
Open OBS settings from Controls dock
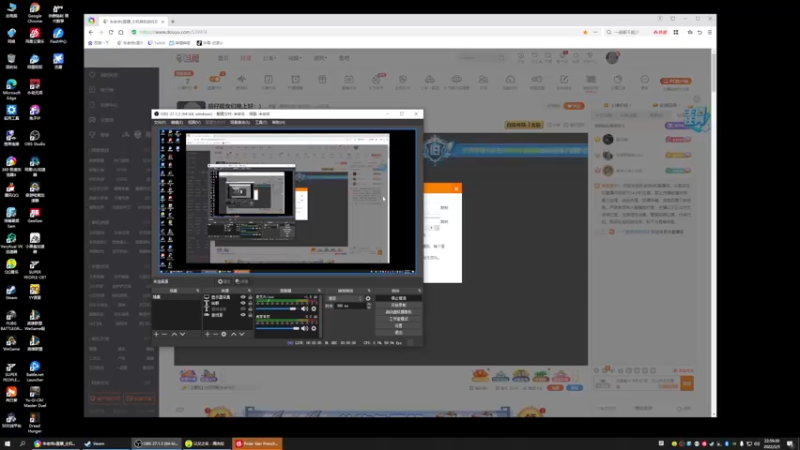tap(398, 326)
